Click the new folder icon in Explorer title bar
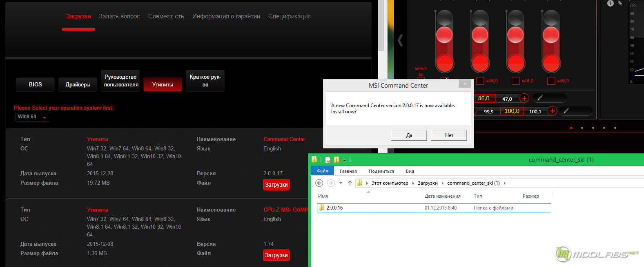Screen dimensions: 644x267 [336, 160]
